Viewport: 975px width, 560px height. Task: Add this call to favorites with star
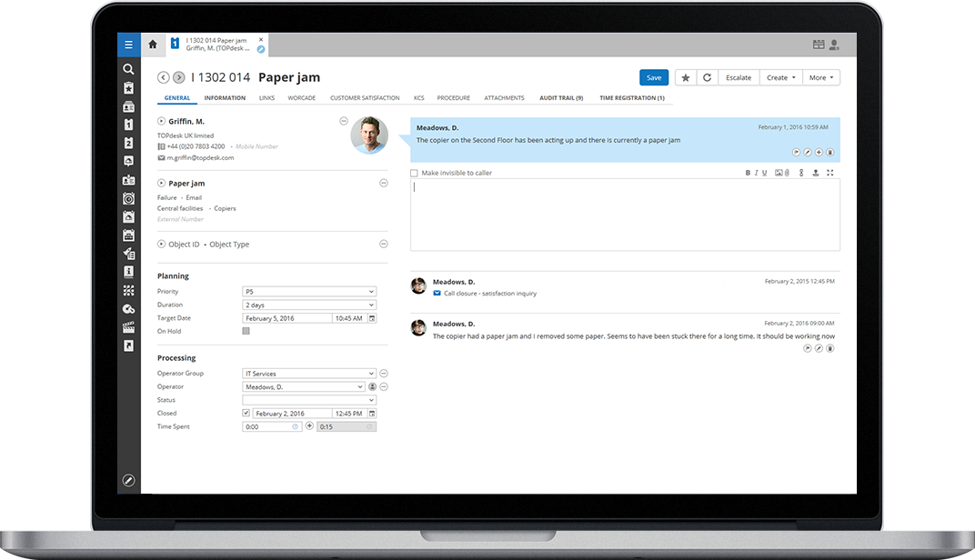(685, 77)
